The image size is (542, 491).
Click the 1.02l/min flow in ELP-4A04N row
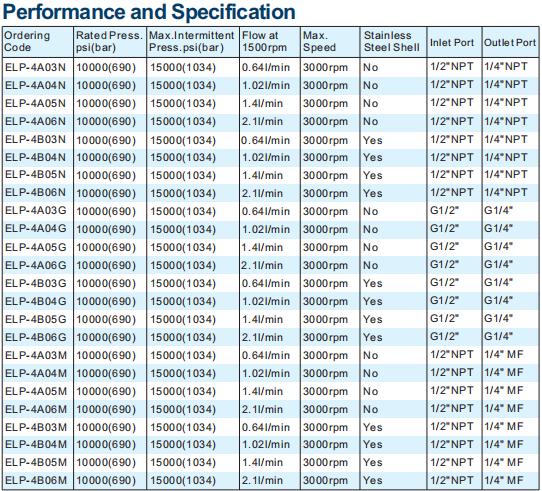[x=265, y=85]
